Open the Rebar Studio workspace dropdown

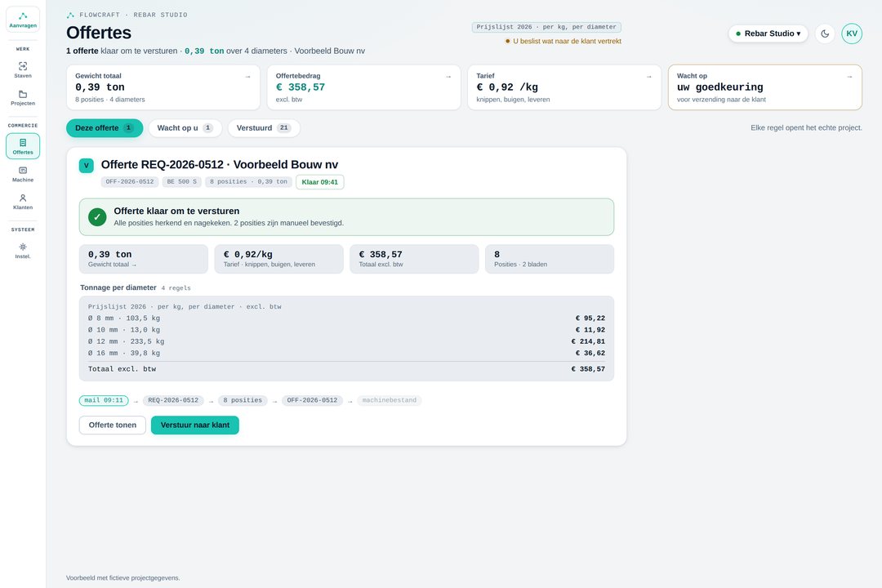point(768,33)
